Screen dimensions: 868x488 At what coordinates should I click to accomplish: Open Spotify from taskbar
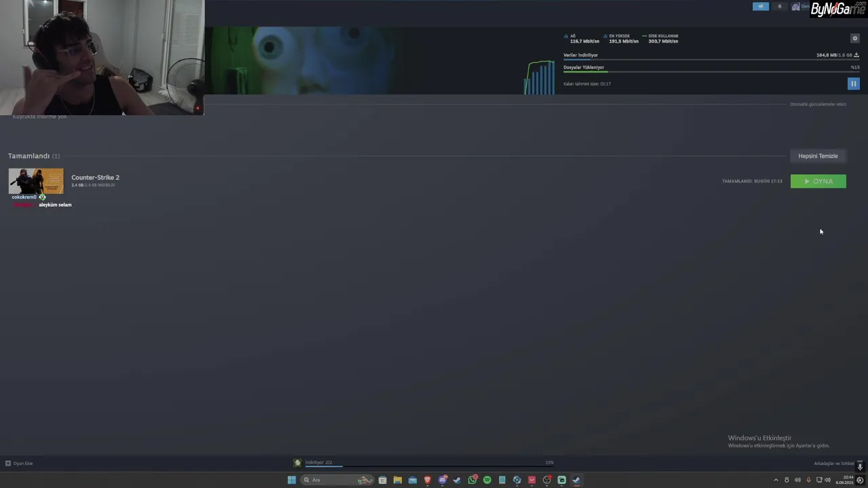[x=487, y=480]
